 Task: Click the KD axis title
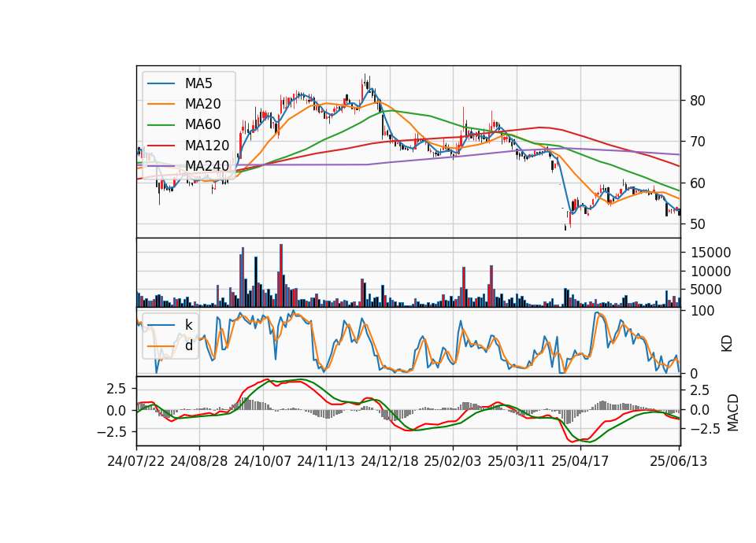(x=727, y=344)
